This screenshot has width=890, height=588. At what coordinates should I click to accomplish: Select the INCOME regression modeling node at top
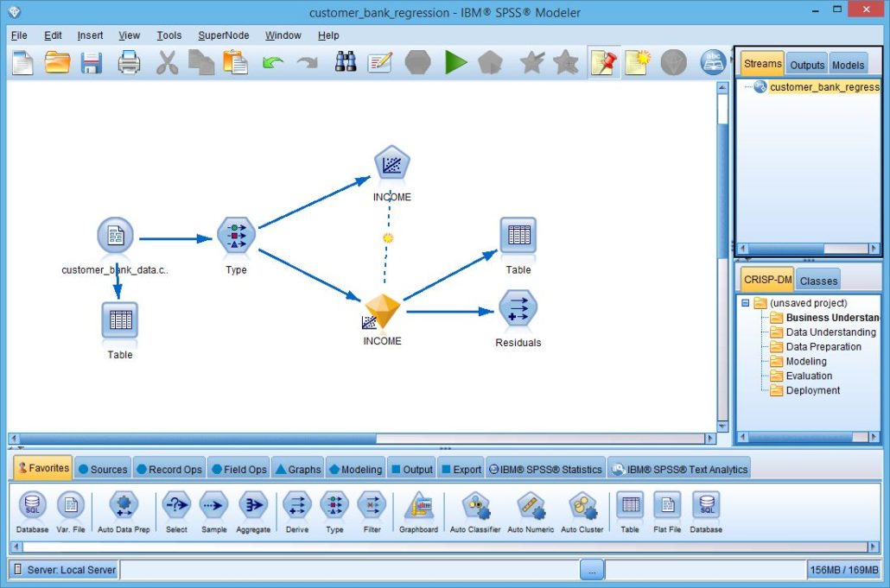[x=391, y=163]
